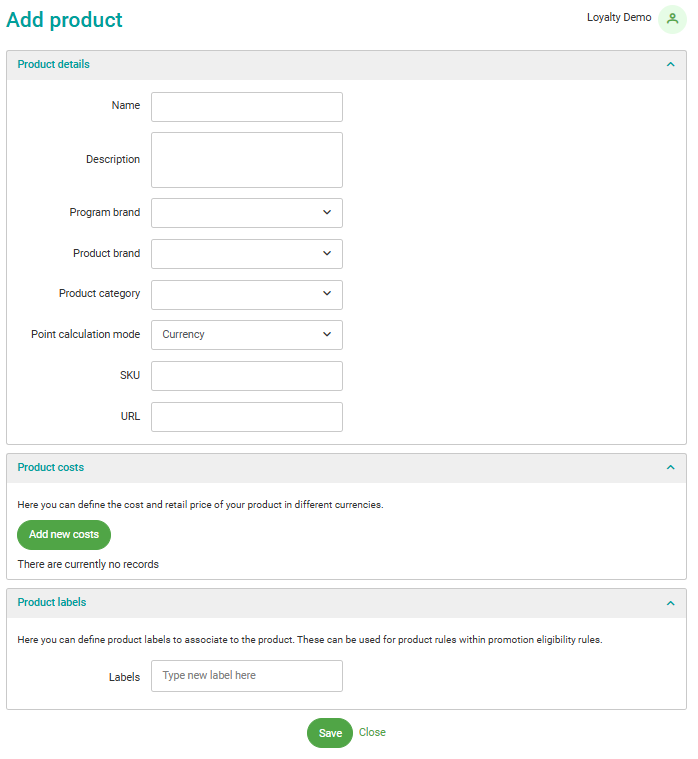The width and height of the screenshot is (698, 759).
Task: Collapse the Product labels section chevron
Action: (670, 603)
